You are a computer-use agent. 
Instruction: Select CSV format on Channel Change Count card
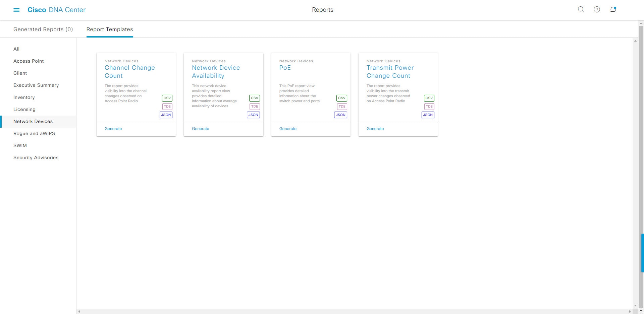167,98
